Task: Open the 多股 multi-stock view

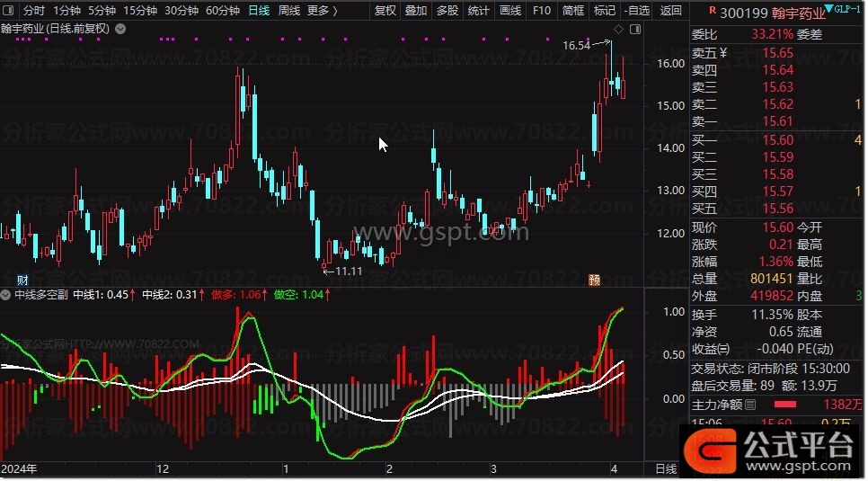Action: click(447, 10)
